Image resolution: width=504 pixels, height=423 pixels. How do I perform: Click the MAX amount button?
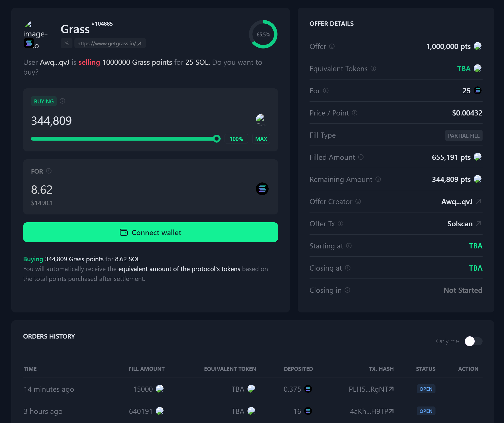coord(261,139)
